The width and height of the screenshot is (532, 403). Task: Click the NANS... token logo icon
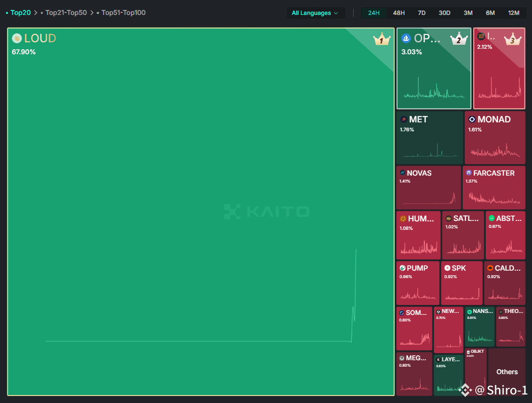(470, 311)
